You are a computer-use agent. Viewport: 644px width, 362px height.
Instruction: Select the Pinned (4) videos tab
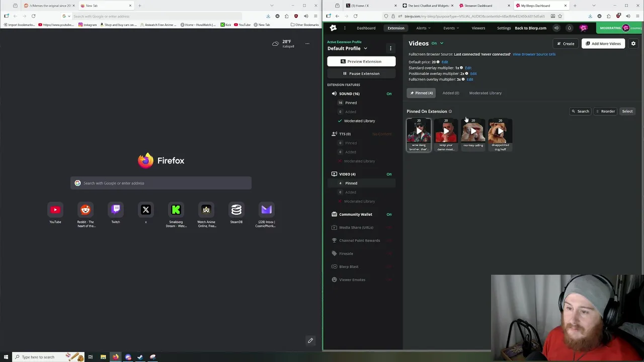click(x=421, y=93)
